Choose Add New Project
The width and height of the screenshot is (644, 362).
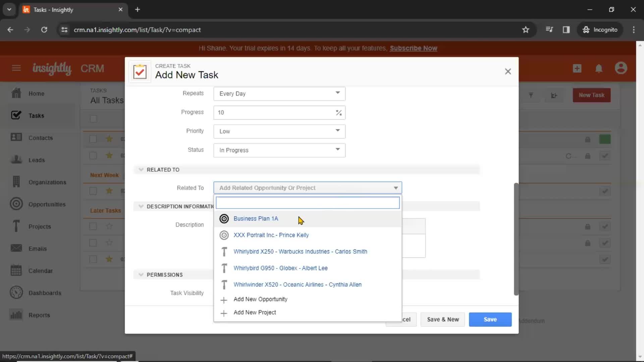(308, 312)
